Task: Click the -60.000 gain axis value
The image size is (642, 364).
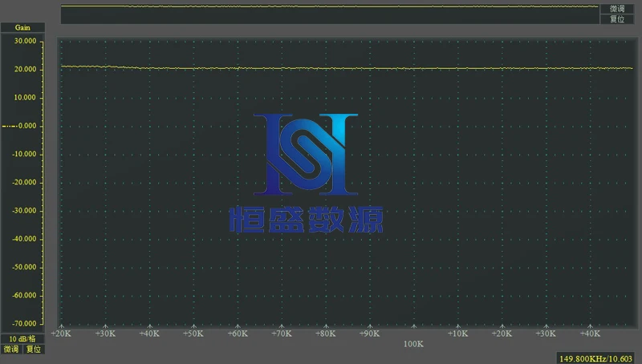Action: (25, 295)
